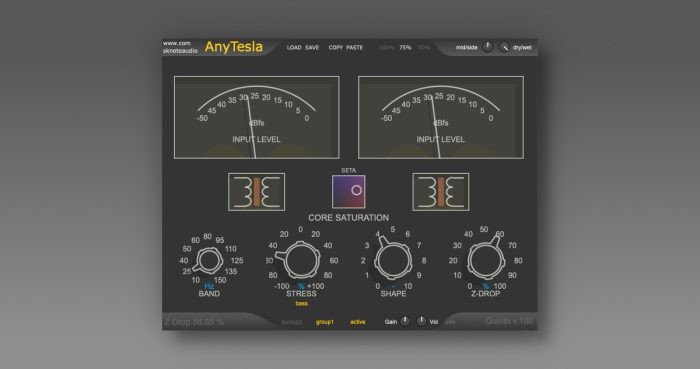Click the Vol mini knob
This screenshot has width=700, height=369.
pyautogui.click(x=421, y=321)
